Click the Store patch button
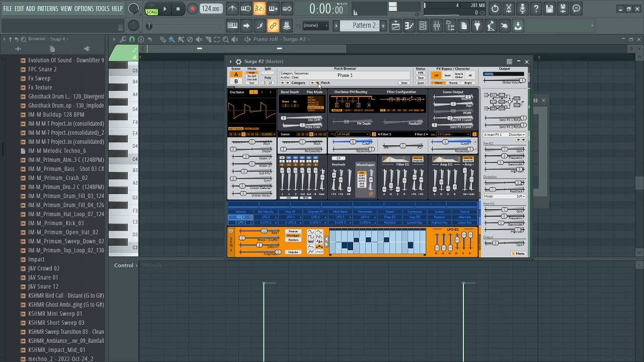 pos(404,83)
